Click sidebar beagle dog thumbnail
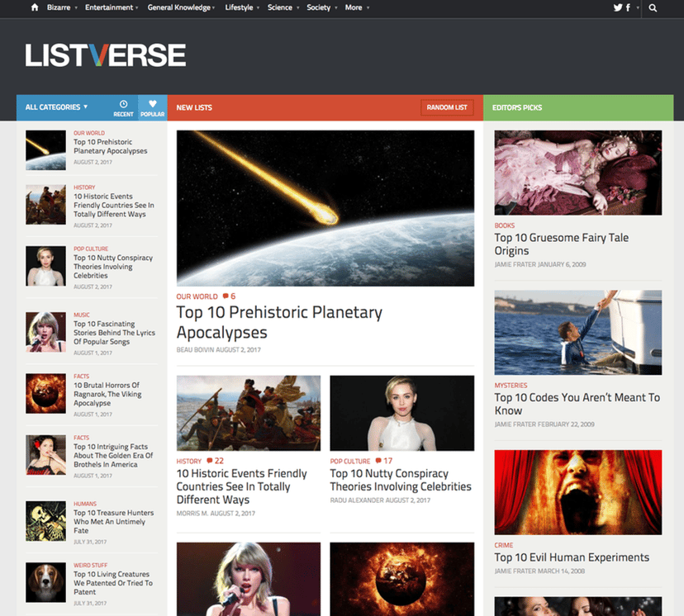Screen dimensions: 684x616 coord(45,582)
